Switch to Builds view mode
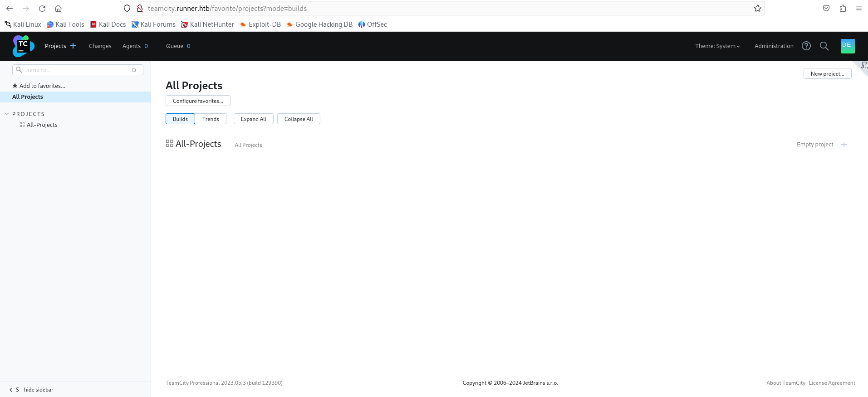Image resolution: width=868 pixels, height=397 pixels. [180, 119]
